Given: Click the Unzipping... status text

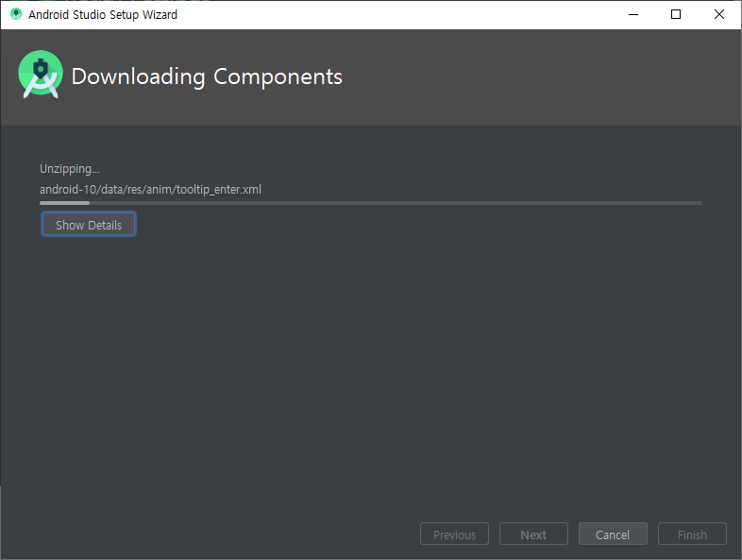Looking at the screenshot, I should point(70,169).
